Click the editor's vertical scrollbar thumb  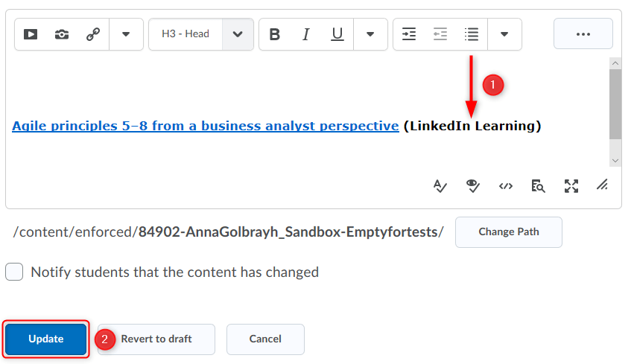click(x=615, y=104)
